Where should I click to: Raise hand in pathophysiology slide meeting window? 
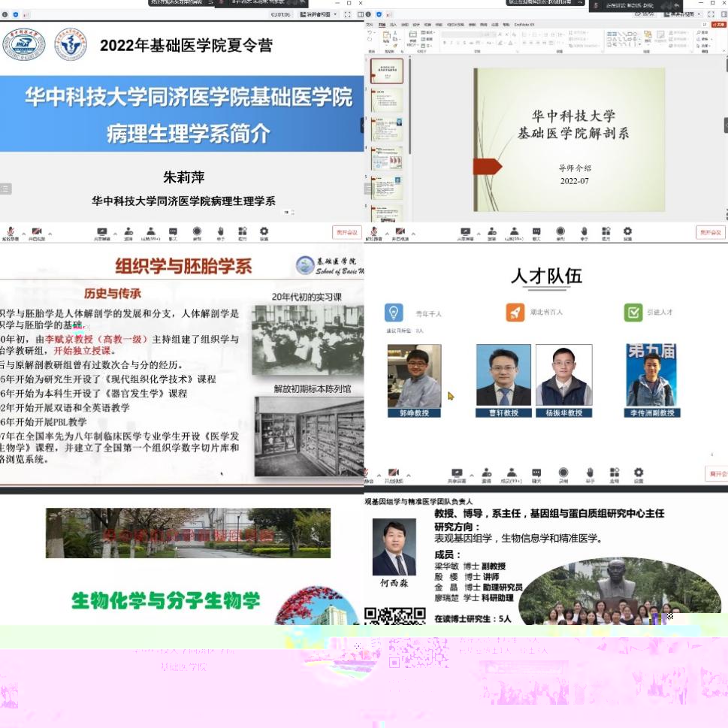tap(221, 234)
